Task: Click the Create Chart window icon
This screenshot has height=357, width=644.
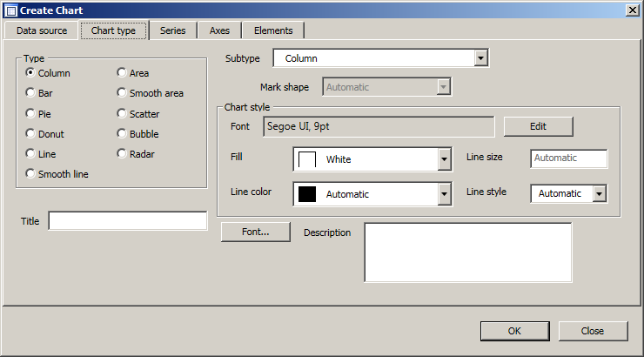Action: pyautogui.click(x=10, y=10)
